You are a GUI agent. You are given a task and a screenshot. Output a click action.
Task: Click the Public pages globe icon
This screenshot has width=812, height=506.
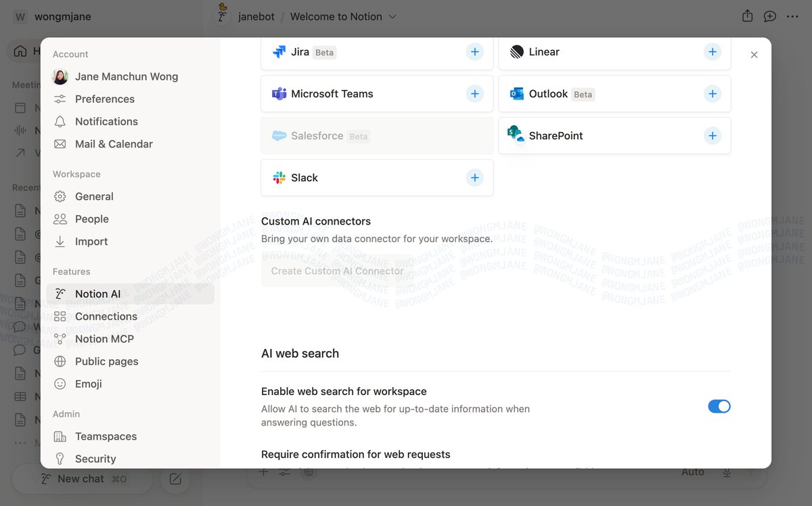click(x=60, y=361)
